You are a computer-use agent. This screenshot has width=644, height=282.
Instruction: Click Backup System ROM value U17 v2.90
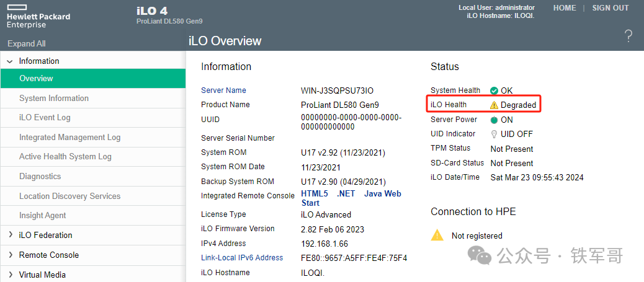343,182
